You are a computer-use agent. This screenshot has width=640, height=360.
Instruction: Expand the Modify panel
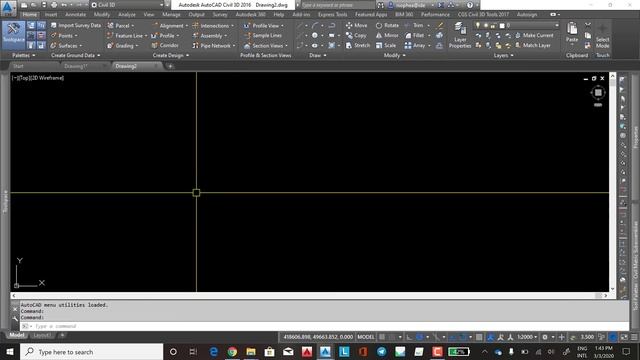click(x=394, y=56)
